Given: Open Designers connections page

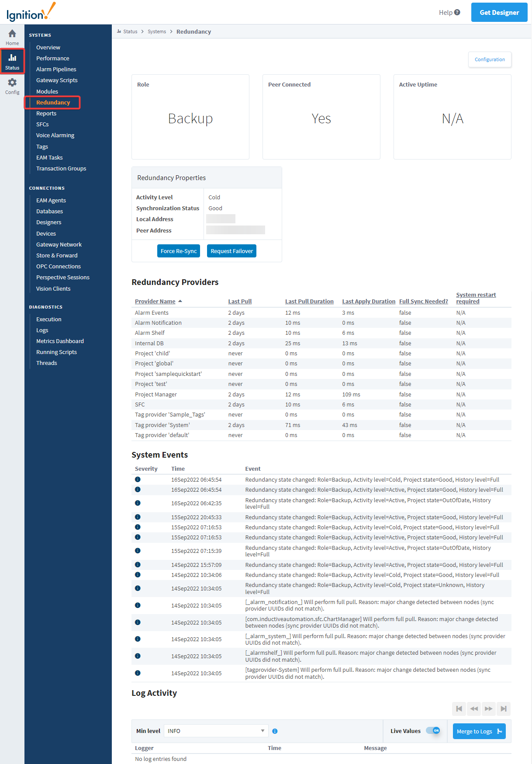Looking at the screenshot, I should click(48, 222).
